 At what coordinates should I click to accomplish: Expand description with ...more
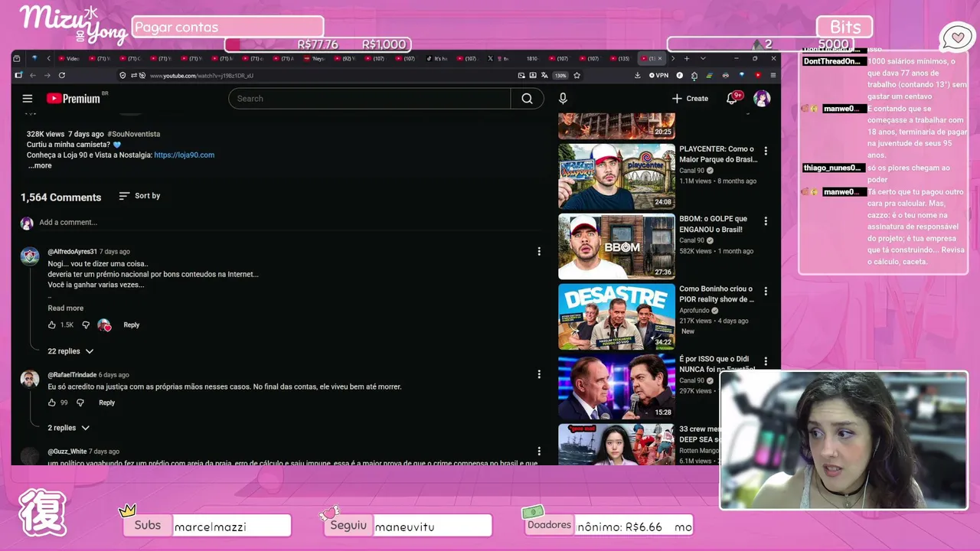tap(40, 166)
